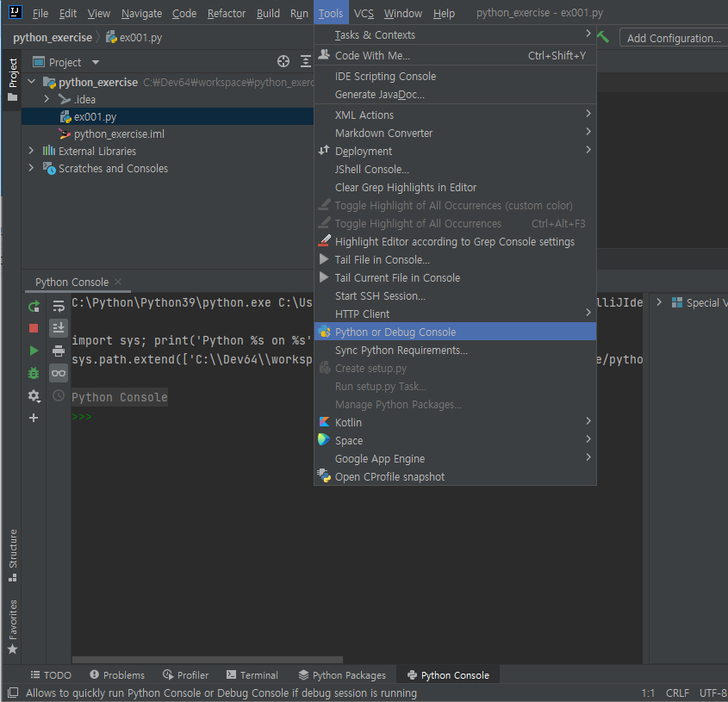728x702 pixels.
Task: Open the VCS menu
Action: point(364,14)
